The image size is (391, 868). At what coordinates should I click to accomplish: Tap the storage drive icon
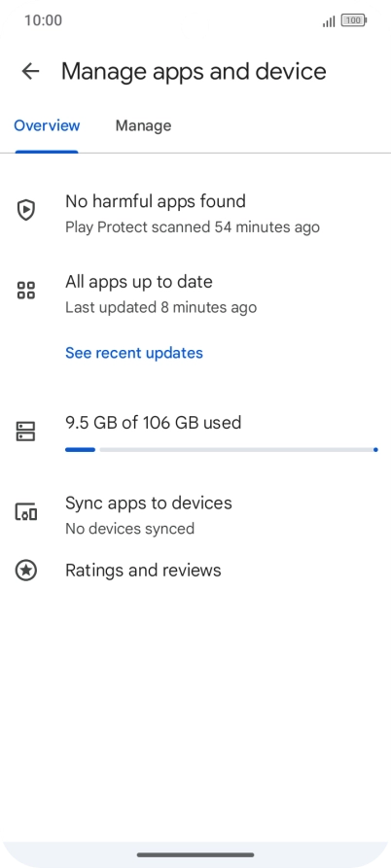tap(26, 432)
